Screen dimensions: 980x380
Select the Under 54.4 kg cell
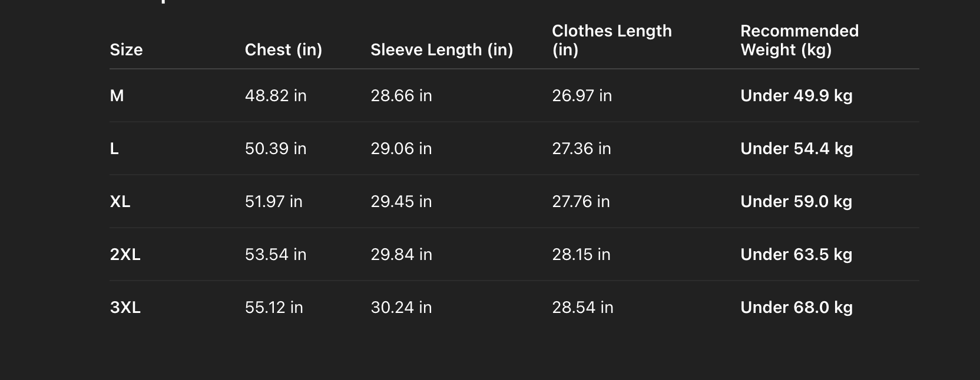[796, 149]
